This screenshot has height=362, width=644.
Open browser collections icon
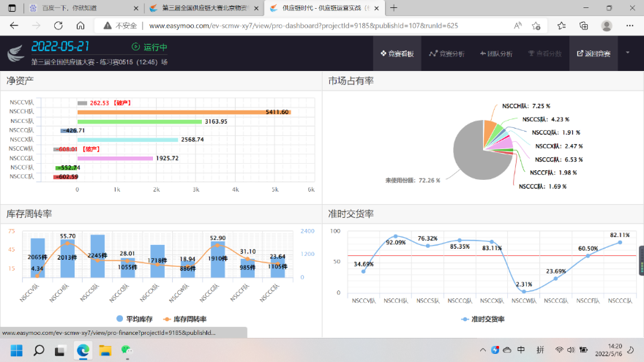click(583, 25)
